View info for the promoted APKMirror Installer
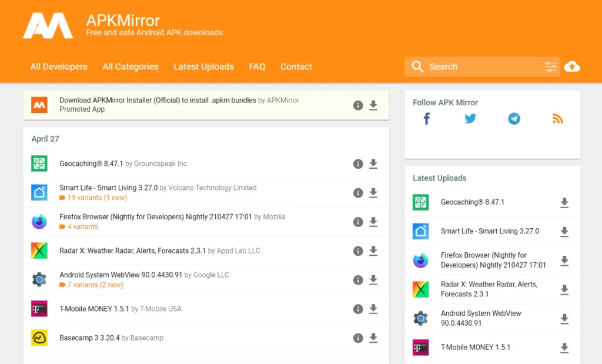Viewport: 602px width, 364px height. point(358,105)
